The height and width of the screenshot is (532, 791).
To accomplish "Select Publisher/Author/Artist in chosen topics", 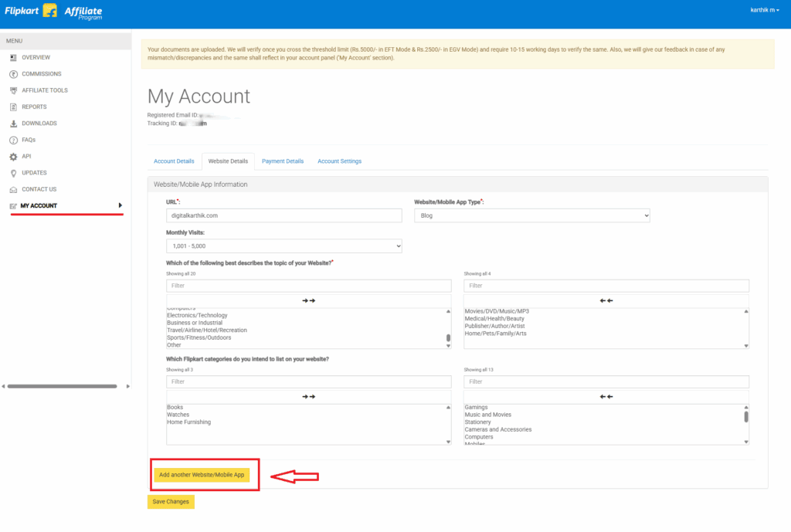I will coord(494,327).
